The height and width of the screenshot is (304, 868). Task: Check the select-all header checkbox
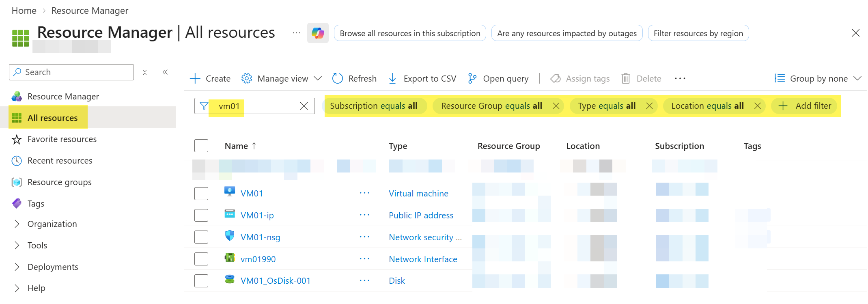tap(201, 146)
